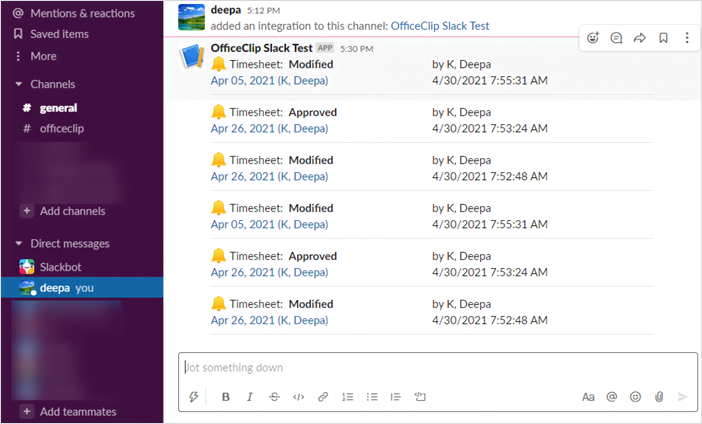This screenshot has height=424, width=702.
Task: Toggle code block formatting
Action: point(420,397)
